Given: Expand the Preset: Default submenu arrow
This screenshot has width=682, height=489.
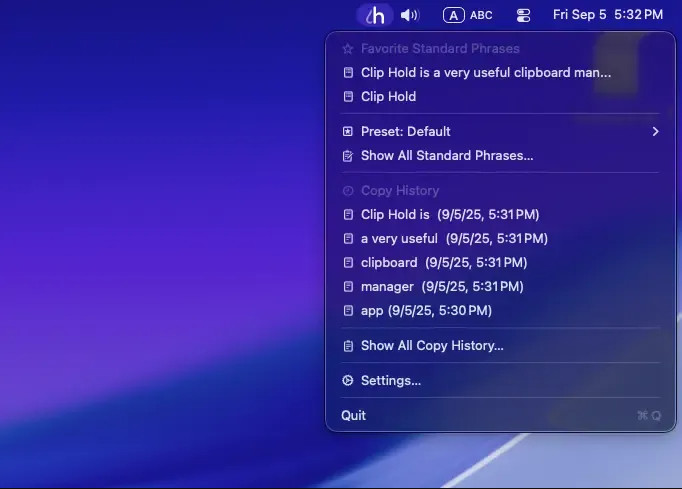Looking at the screenshot, I should (x=655, y=131).
